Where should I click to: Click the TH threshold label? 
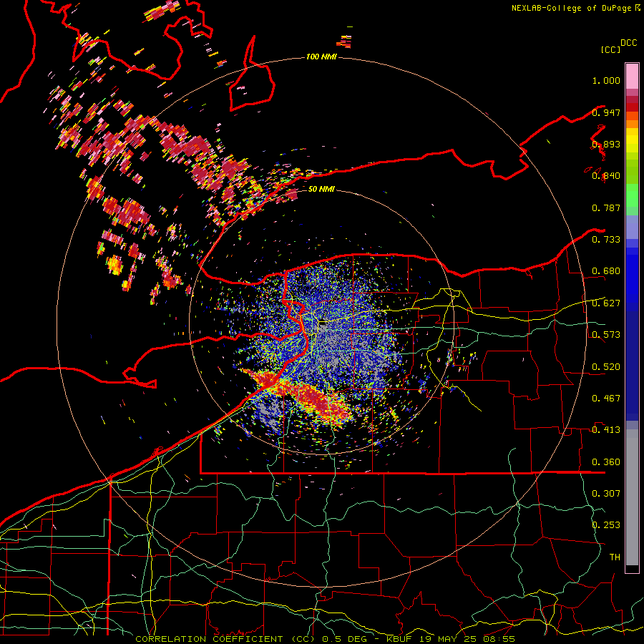click(x=615, y=557)
